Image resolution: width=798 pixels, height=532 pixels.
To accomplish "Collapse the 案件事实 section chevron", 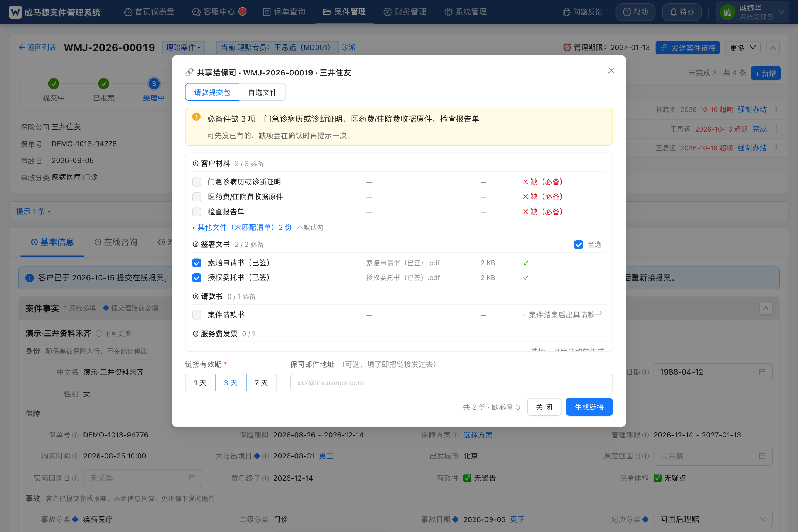I will [766, 308].
